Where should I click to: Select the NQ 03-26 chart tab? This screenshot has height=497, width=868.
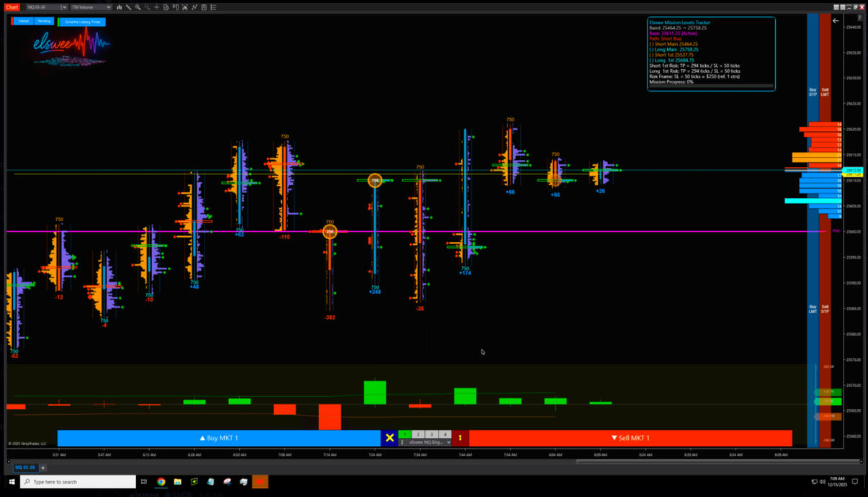pyautogui.click(x=24, y=467)
